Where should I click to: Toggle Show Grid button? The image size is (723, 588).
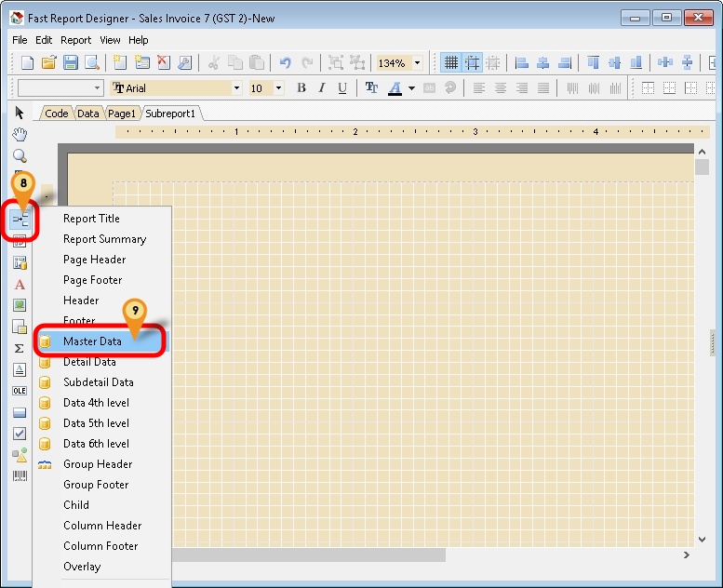point(451,63)
